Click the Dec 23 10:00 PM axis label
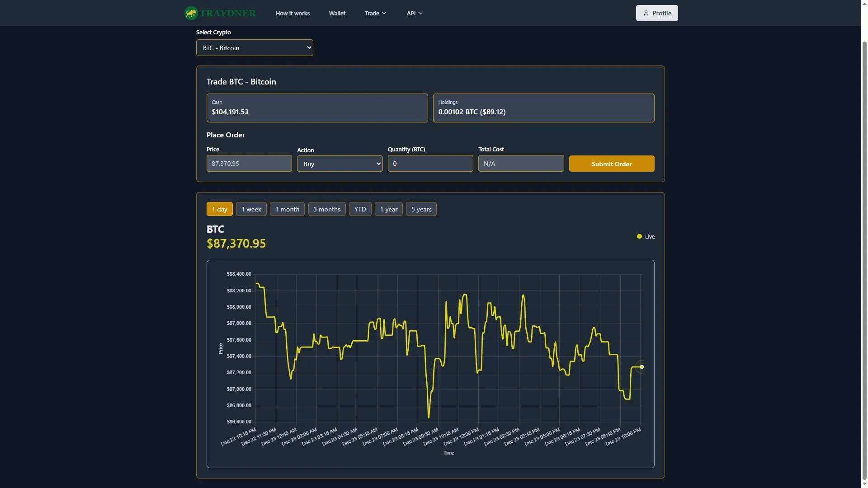Viewport: 868px width, 488px height. point(623,437)
